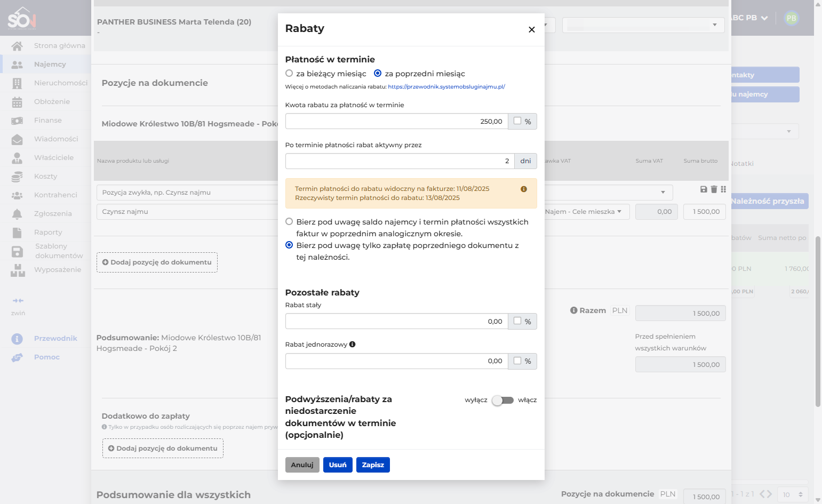This screenshot has height=504, width=822.
Task: Select the 'za bieżący miesiąc' radio option
Action: pyautogui.click(x=289, y=74)
